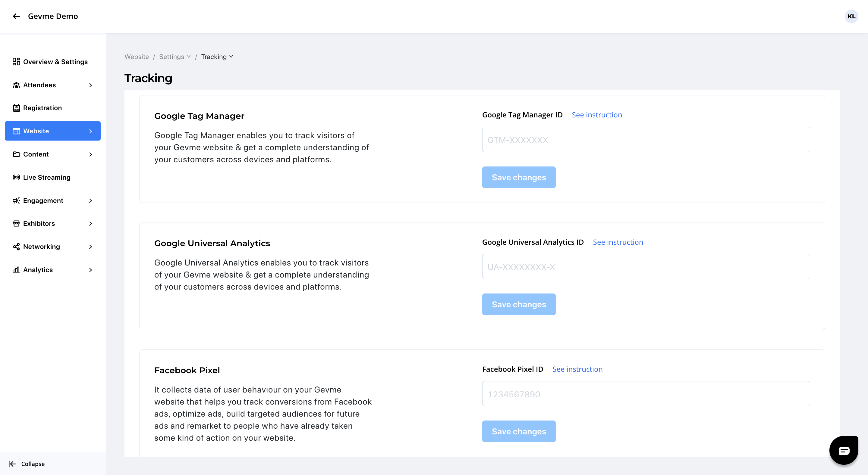Open See instruction for Google Tag Manager
Viewport: 868px width, 475px height.
(x=596, y=115)
